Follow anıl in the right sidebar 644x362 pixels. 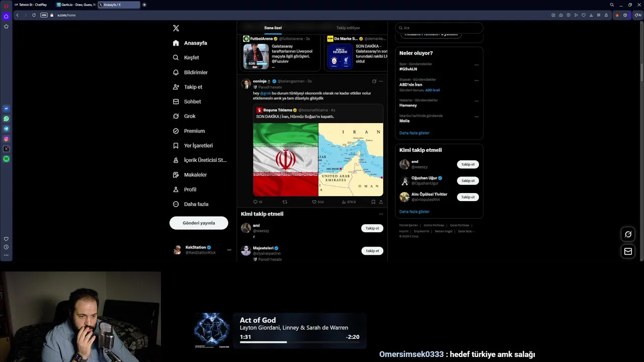click(468, 164)
